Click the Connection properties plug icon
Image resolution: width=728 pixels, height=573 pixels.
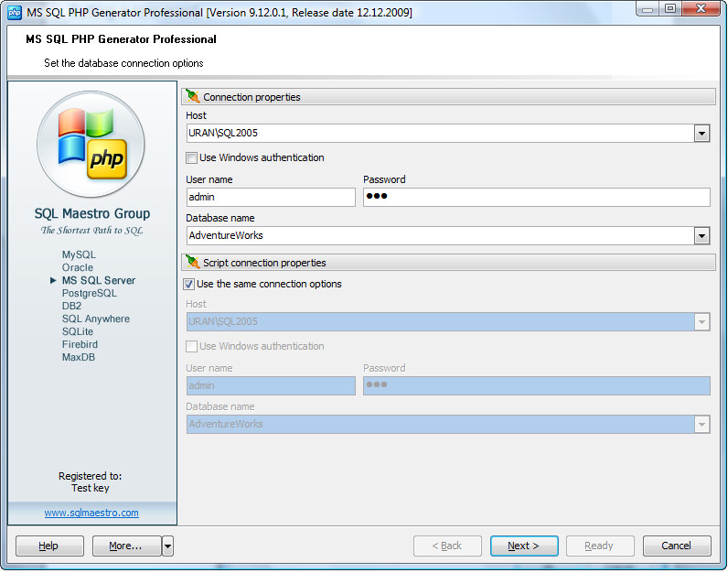click(193, 96)
